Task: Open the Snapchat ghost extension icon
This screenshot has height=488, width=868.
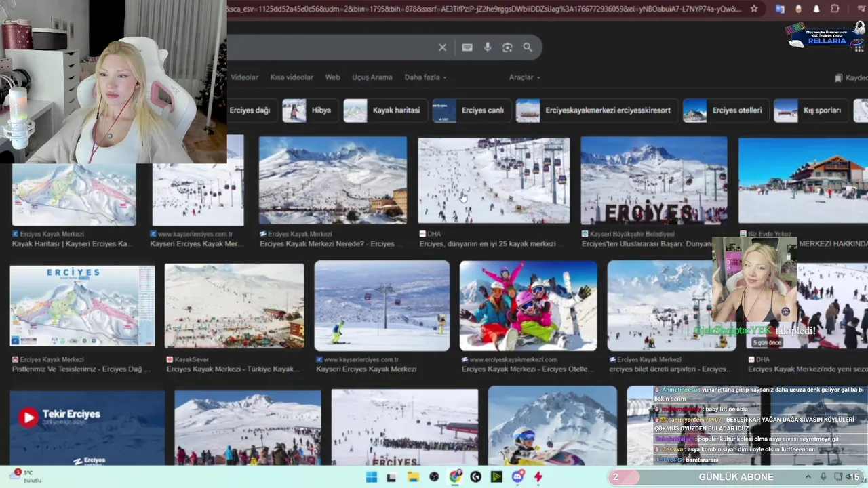Action: 816,9
